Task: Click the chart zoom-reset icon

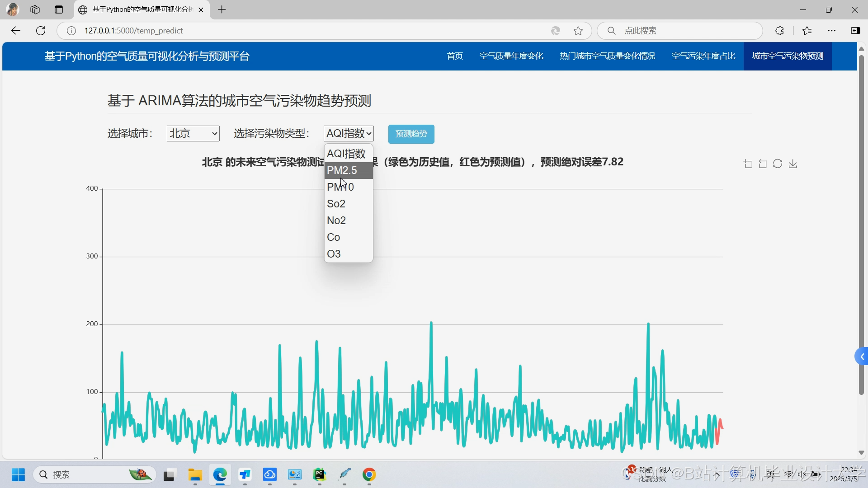Action: [763, 164]
